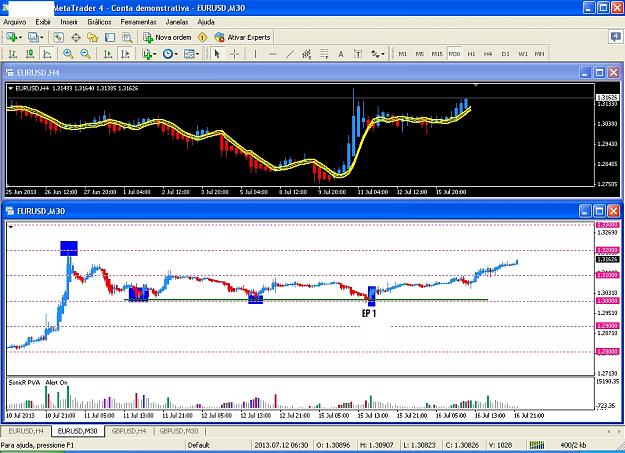Image resolution: width=625 pixels, height=453 pixels.
Task: Click the Ativar Experts button
Action: pos(242,37)
